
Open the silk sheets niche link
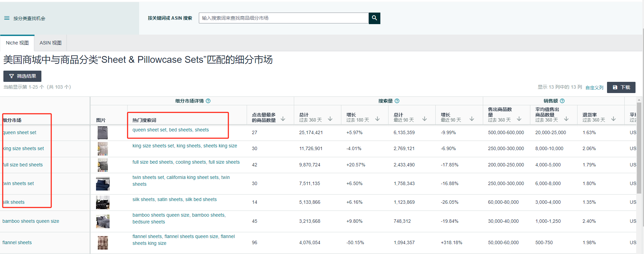pos(14,202)
